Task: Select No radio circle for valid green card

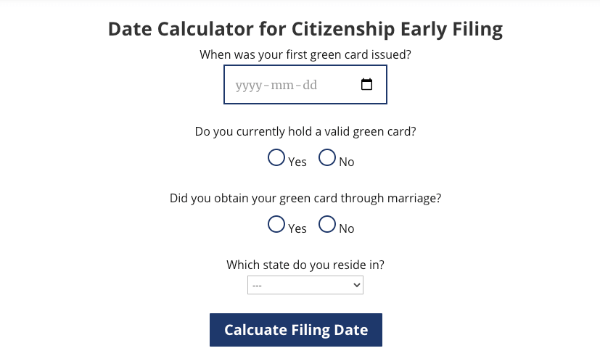Action: (x=327, y=157)
